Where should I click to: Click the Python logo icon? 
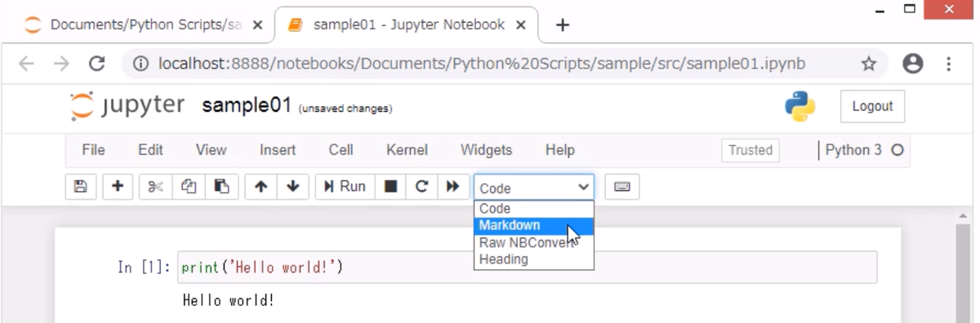click(x=800, y=106)
